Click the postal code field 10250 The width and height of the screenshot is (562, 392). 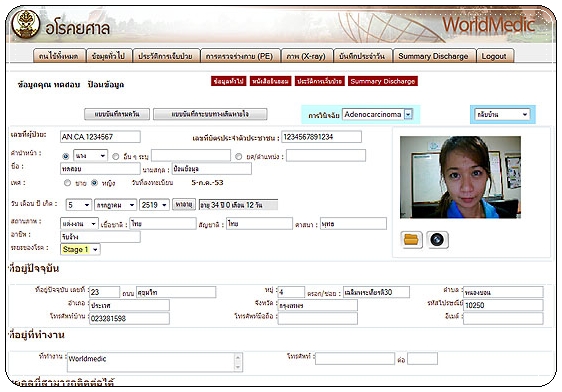point(503,305)
